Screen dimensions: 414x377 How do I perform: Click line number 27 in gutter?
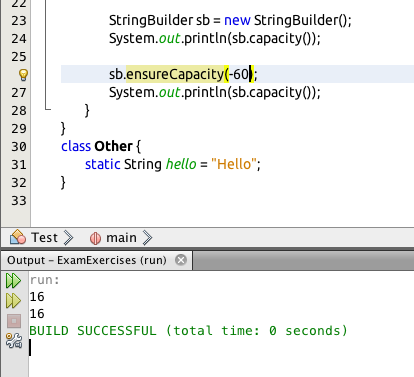pos(19,93)
